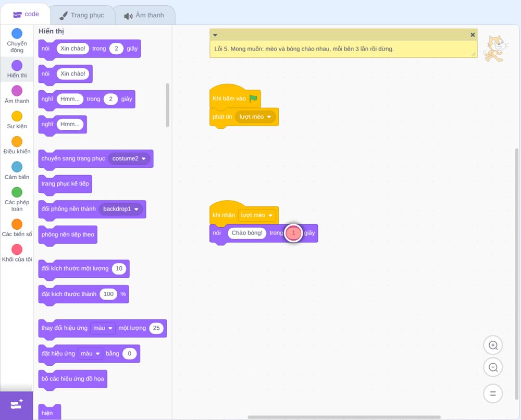This screenshot has height=420, width=521.
Task: Open the Khối của tôi category
Action: (17, 253)
